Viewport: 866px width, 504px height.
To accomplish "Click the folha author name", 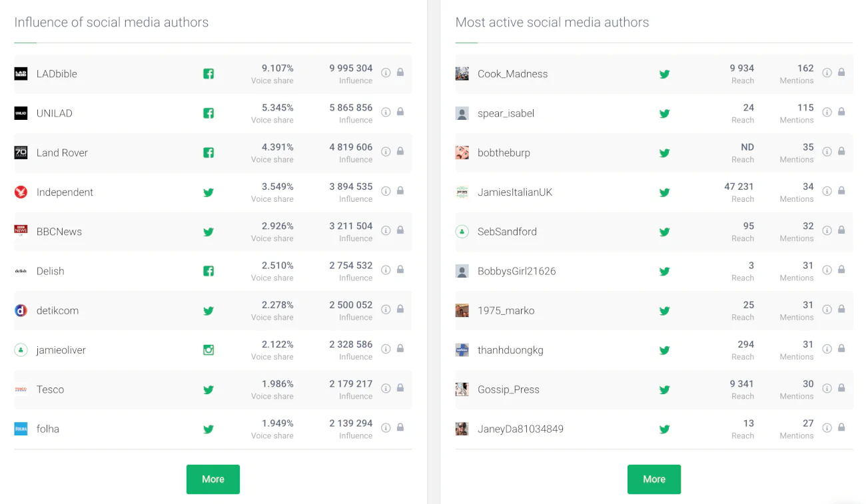I will (48, 429).
